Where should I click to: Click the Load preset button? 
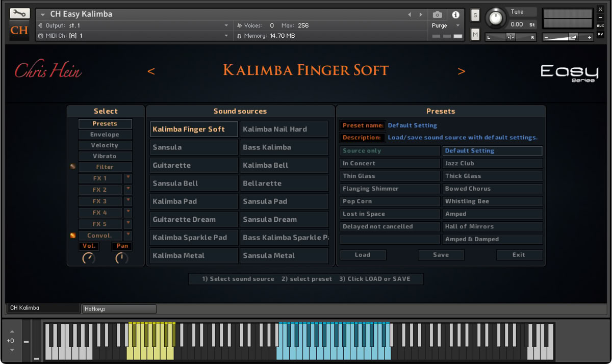pyautogui.click(x=363, y=255)
